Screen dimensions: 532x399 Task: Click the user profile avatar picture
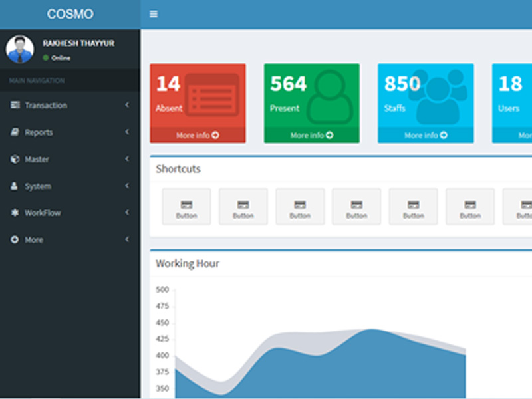pos(20,49)
